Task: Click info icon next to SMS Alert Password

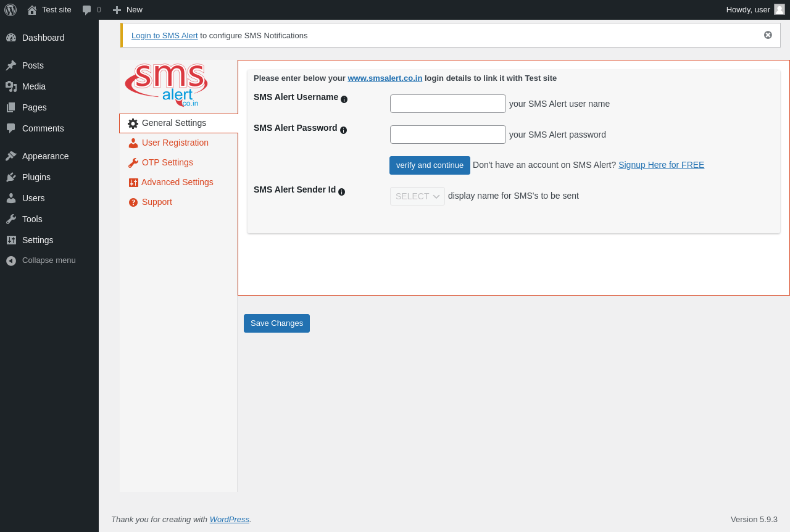Action: point(344,130)
